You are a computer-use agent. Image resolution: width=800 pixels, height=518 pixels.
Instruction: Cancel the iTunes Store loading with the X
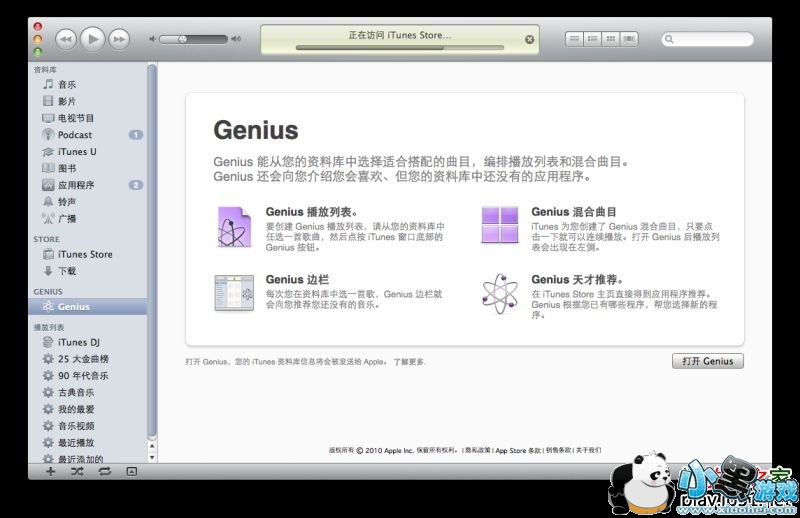click(530, 39)
